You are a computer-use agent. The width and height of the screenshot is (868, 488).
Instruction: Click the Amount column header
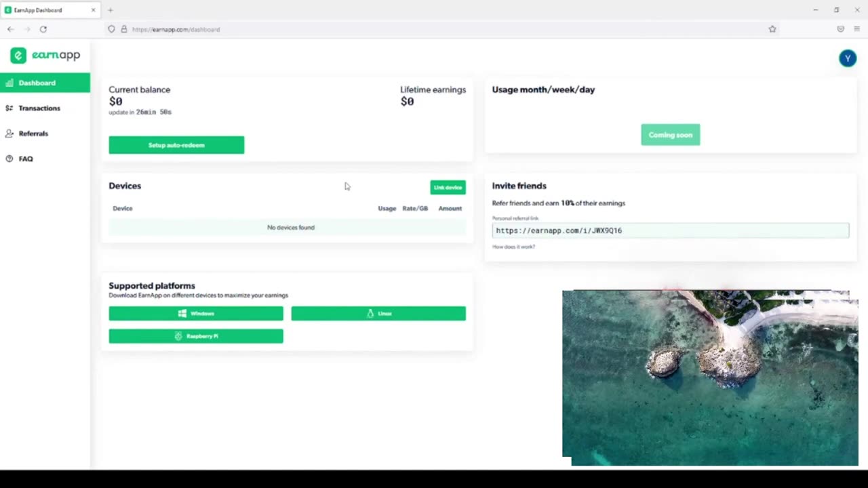click(x=450, y=209)
